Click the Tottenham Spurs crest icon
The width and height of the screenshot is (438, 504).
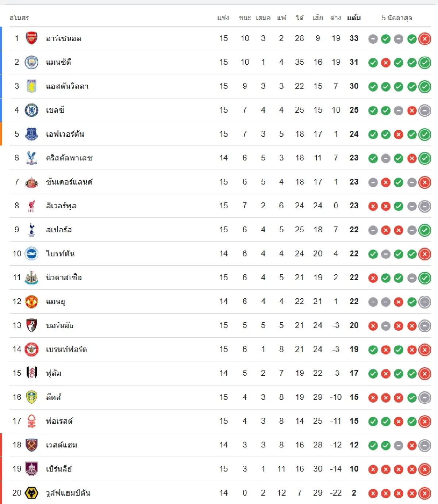pos(32,230)
